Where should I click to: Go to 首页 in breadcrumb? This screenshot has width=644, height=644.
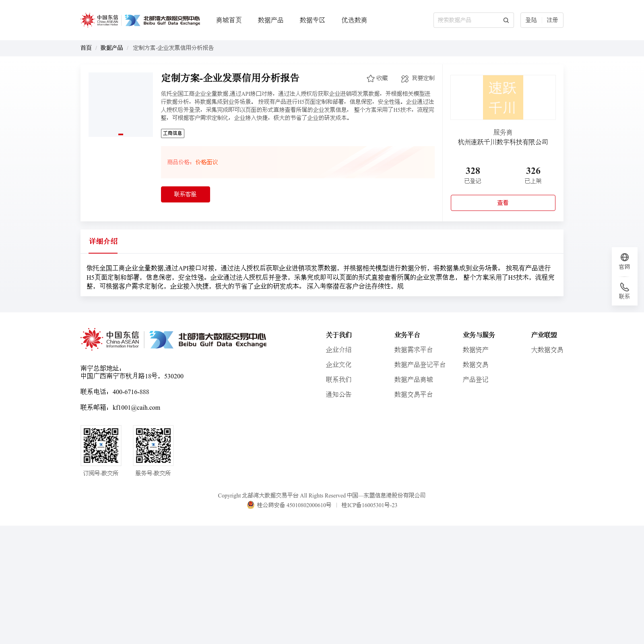tap(86, 48)
